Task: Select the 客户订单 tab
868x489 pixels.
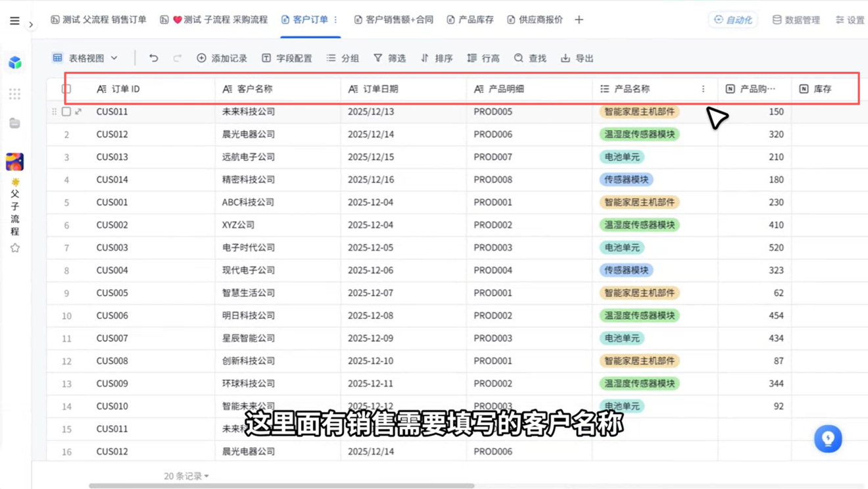Action: (x=304, y=20)
